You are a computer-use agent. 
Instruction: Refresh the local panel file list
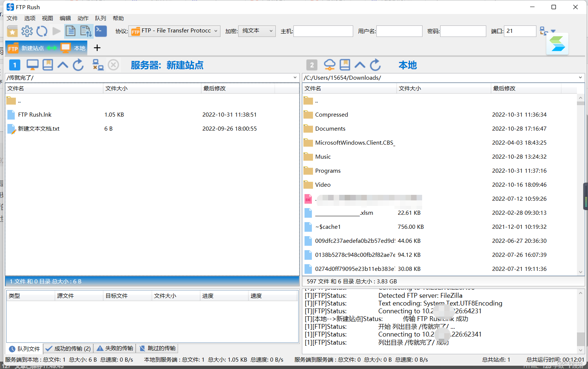(x=375, y=65)
